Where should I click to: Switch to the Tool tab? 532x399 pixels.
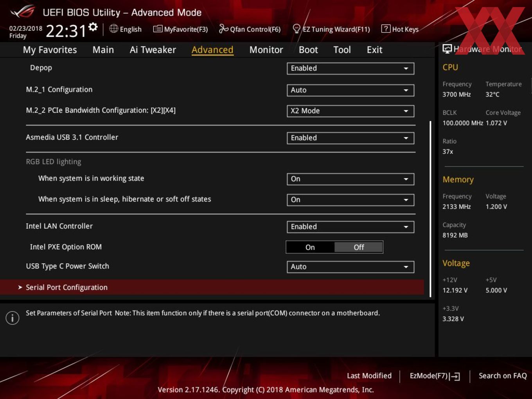[342, 50]
